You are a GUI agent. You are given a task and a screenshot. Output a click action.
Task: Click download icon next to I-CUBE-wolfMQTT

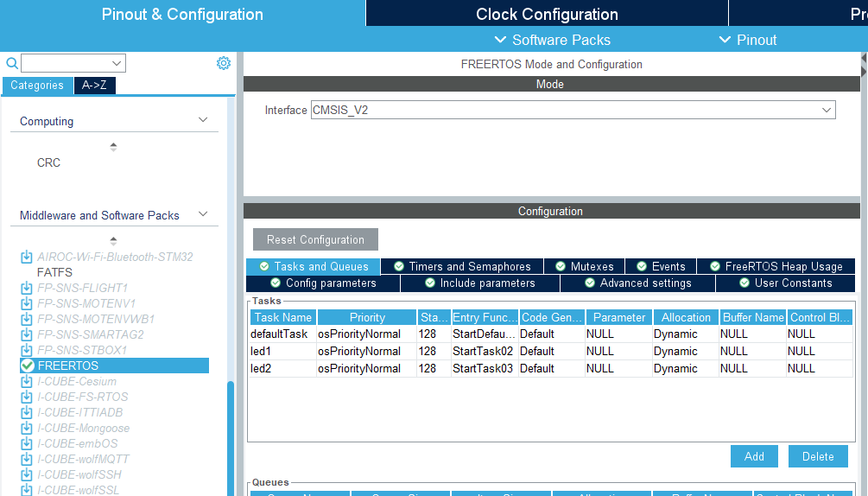click(27, 459)
